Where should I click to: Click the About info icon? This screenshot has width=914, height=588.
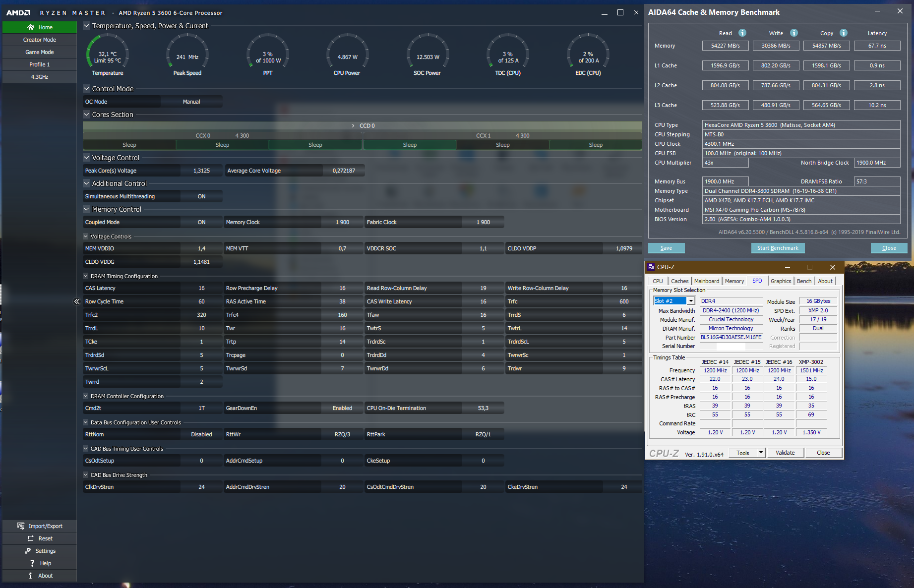click(x=30, y=576)
